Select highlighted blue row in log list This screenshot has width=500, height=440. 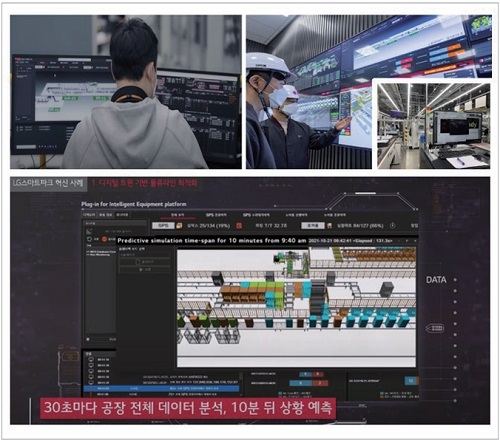pyautogui.click(x=162, y=389)
